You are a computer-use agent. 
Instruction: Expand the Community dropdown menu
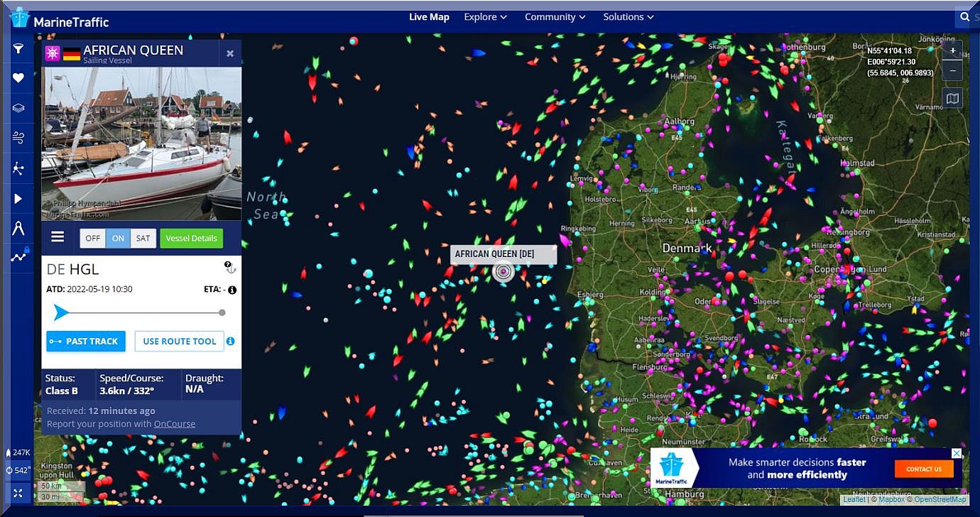pos(555,17)
